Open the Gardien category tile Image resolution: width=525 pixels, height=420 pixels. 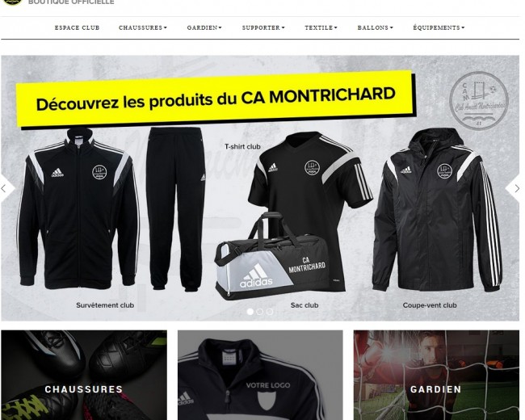coord(436,375)
